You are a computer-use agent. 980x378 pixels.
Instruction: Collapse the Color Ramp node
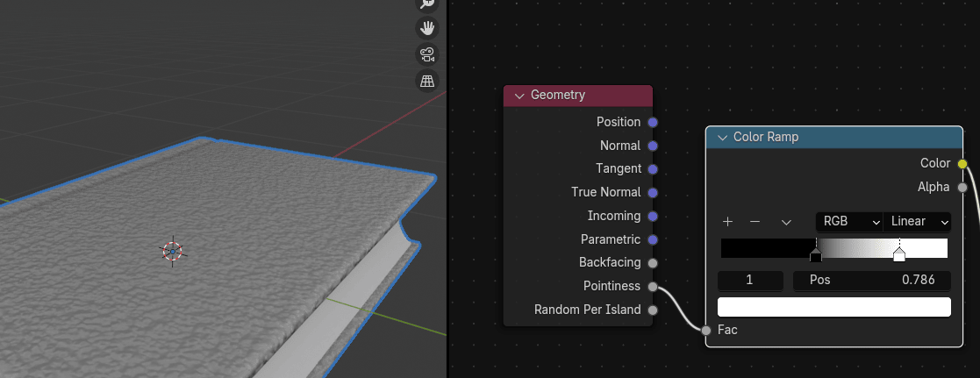tap(722, 138)
